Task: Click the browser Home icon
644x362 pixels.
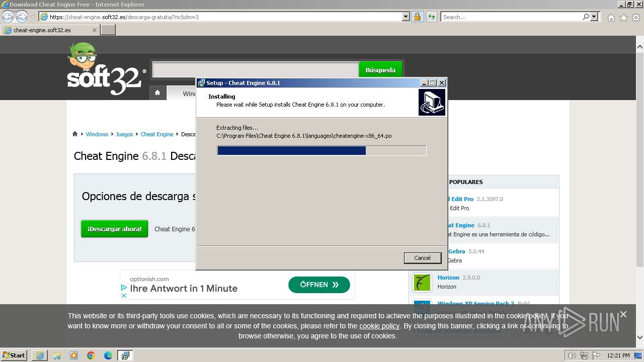Action: (611, 18)
